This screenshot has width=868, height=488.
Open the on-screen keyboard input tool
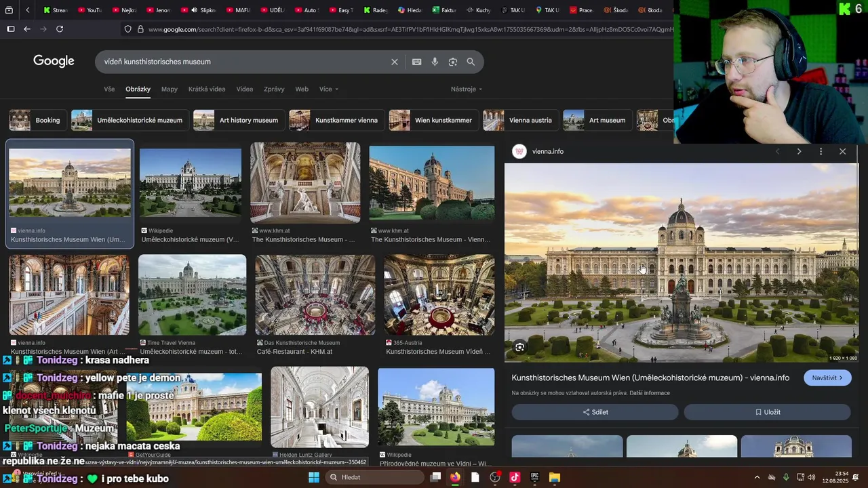[416, 62]
